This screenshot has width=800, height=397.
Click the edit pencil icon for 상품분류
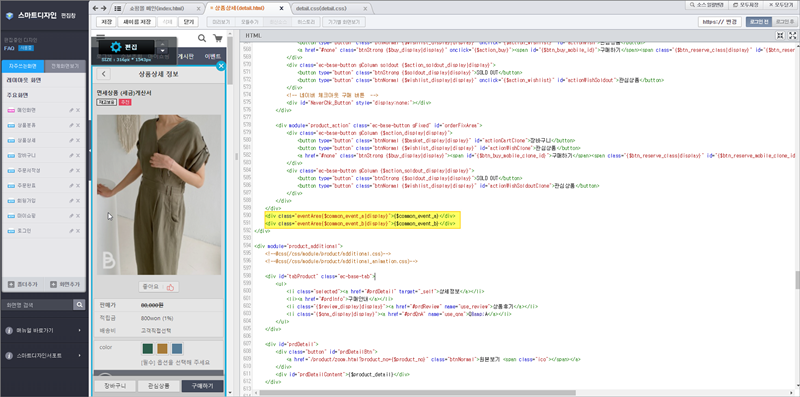pyautogui.click(x=71, y=125)
